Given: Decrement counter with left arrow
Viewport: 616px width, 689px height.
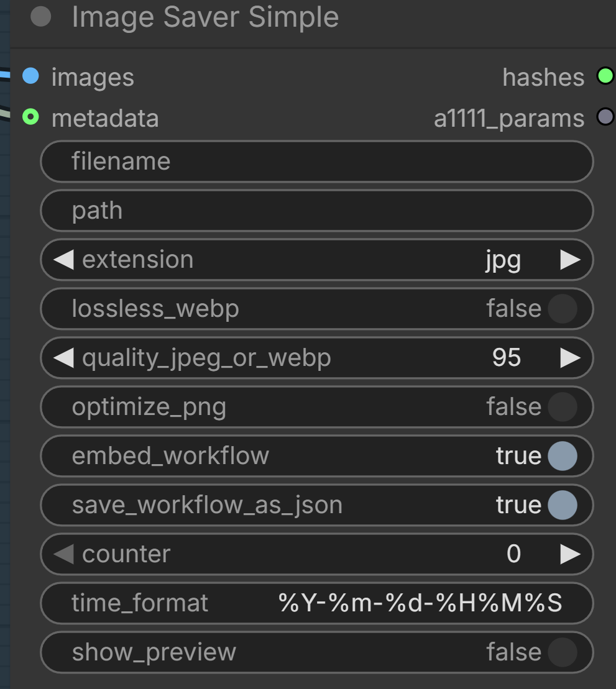Looking at the screenshot, I should pyautogui.click(x=63, y=555).
